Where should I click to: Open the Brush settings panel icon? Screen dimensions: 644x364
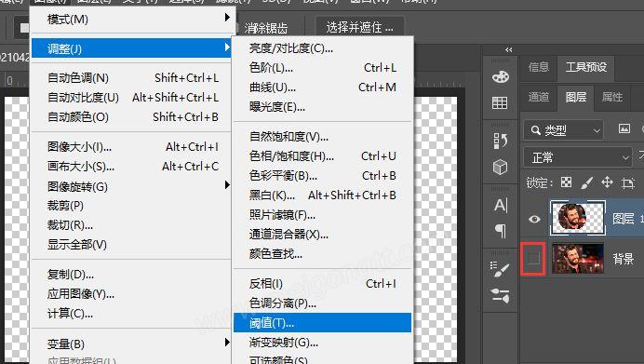[500, 269]
